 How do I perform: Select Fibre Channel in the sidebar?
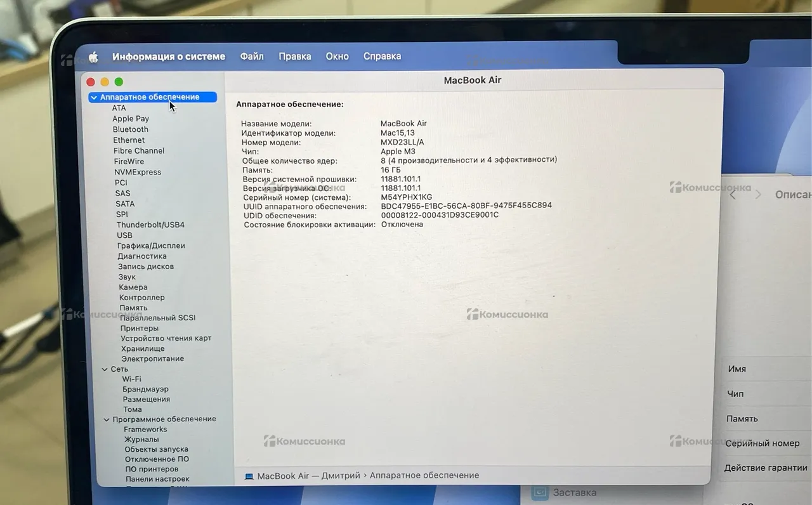tap(139, 151)
